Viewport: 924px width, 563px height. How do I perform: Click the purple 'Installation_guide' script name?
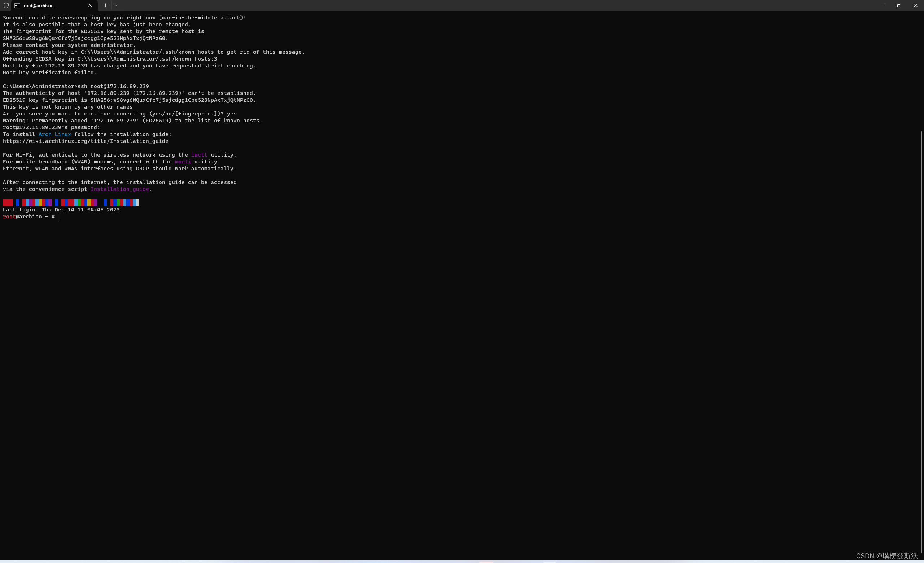tap(119, 189)
